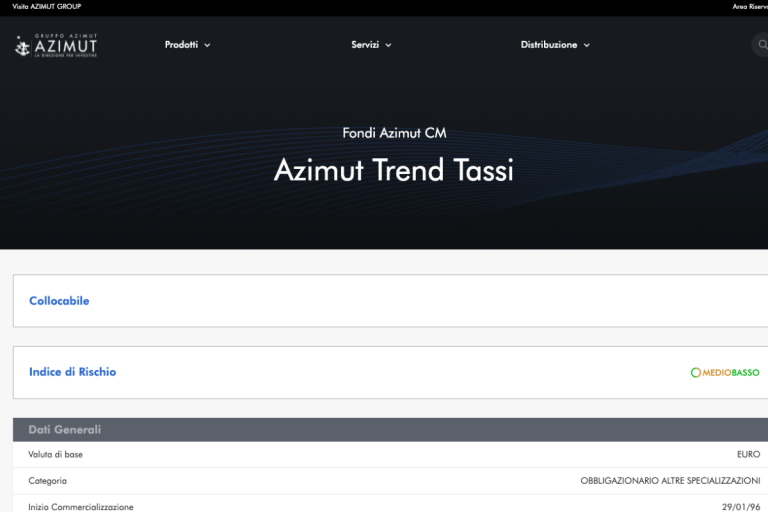Open the search magnifier icon
This screenshot has width=768, height=512.
tap(762, 45)
